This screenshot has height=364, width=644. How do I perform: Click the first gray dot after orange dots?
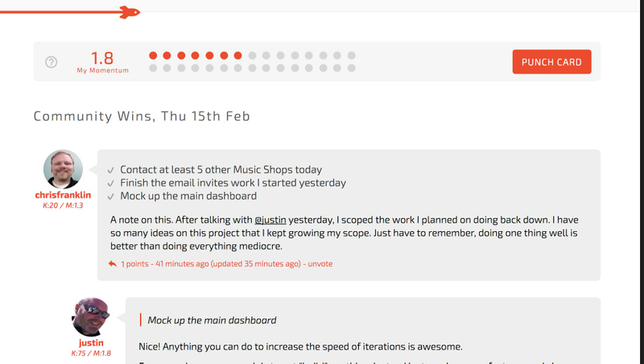252,56
